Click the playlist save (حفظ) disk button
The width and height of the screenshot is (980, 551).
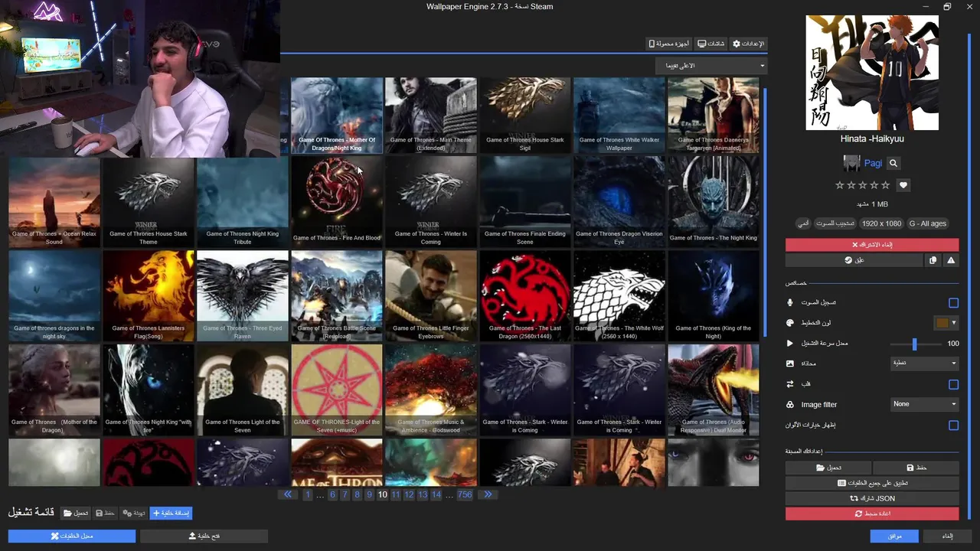point(105,513)
